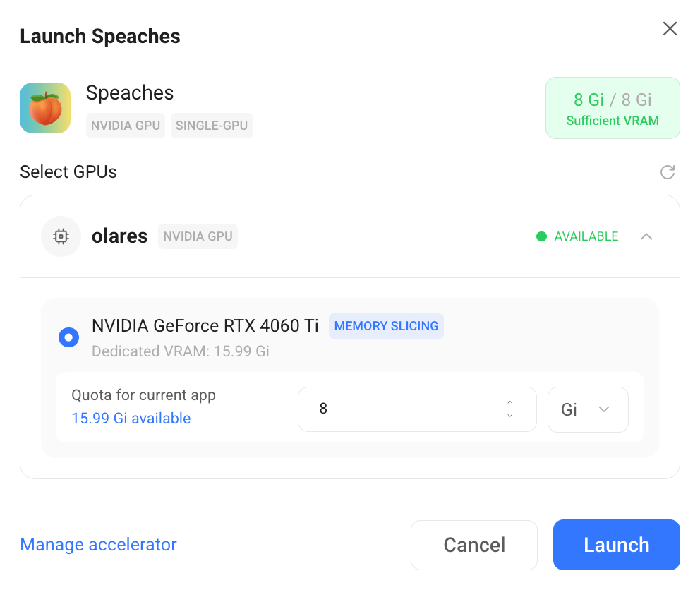
Task: Click the SINGLE-GPU tag
Action: pos(212,126)
